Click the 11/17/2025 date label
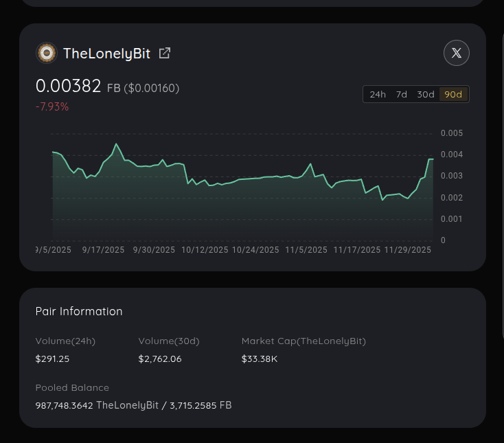 point(357,250)
